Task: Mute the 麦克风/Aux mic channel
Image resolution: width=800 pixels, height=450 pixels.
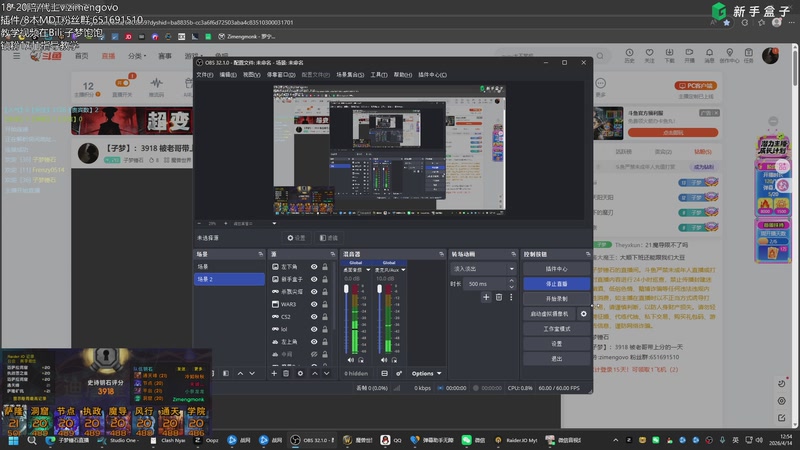Action: point(384,360)
